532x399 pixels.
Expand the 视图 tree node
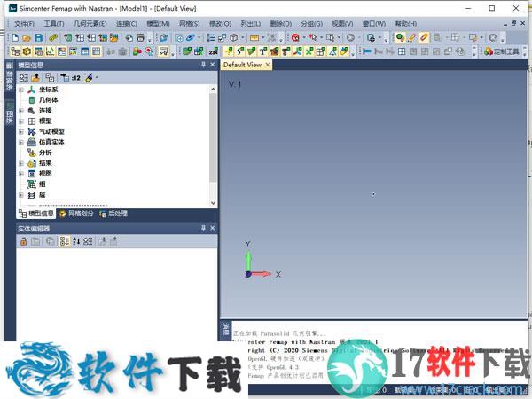(21, 174)
